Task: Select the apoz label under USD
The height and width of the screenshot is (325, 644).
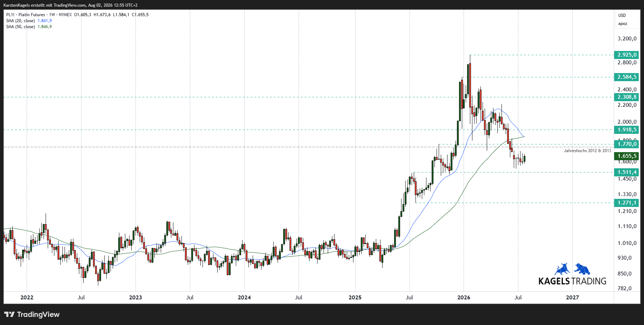Action: pos(623,24)
